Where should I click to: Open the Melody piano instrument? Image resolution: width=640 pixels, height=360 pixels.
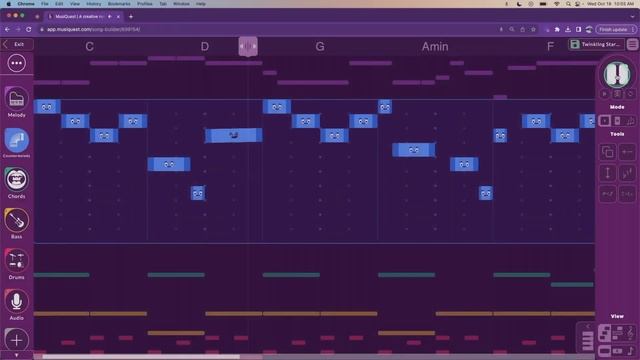pos(16,99)
